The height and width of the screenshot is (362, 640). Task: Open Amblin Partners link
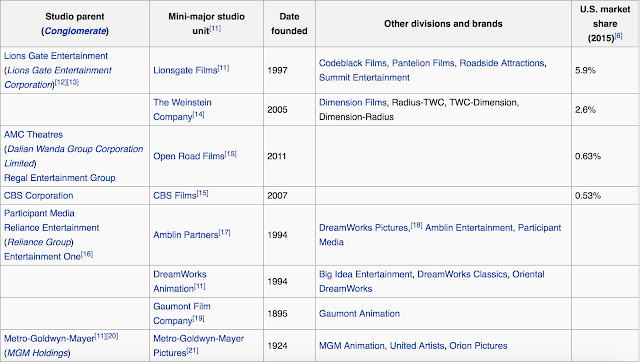click(x=186, y=235)
